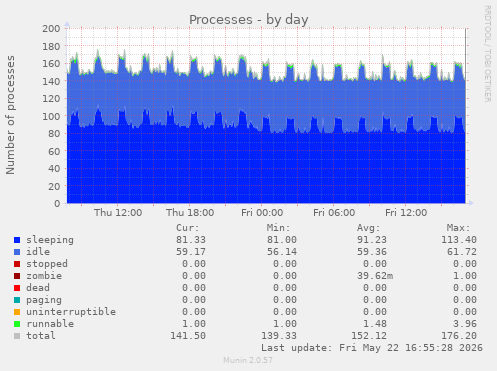
Task: Click the 'zombie' legend label
Action: tap(44, 276)
